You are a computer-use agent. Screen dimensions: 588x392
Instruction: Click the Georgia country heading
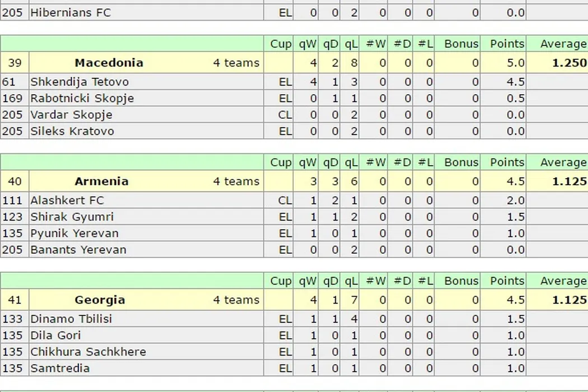tap(100, 300)
